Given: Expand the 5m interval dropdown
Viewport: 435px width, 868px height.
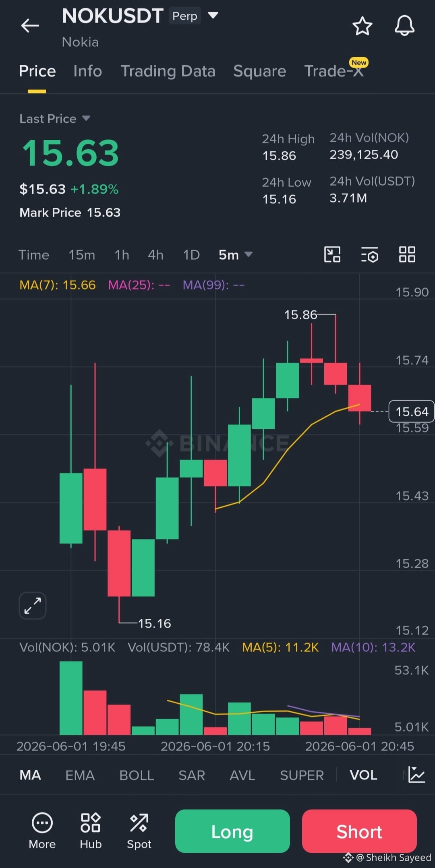Looking at the screenshot, I should tap(235, 255).
